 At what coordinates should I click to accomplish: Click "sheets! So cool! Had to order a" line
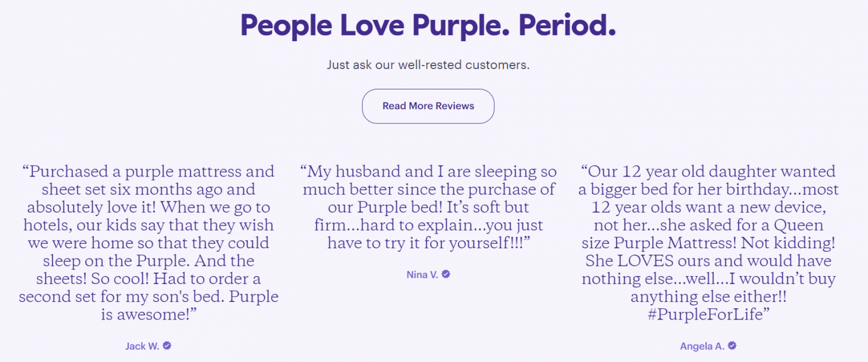pos(148,279)
